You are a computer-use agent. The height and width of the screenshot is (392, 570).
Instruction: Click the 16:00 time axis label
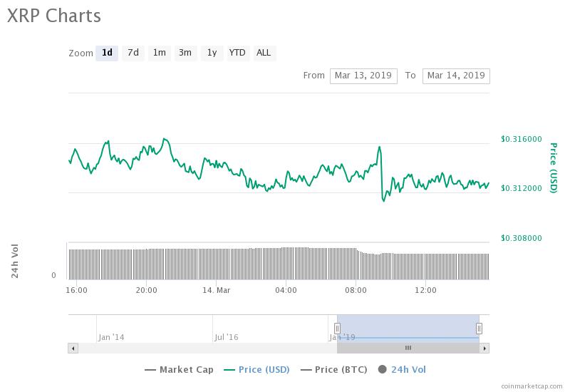coord(76,291)
